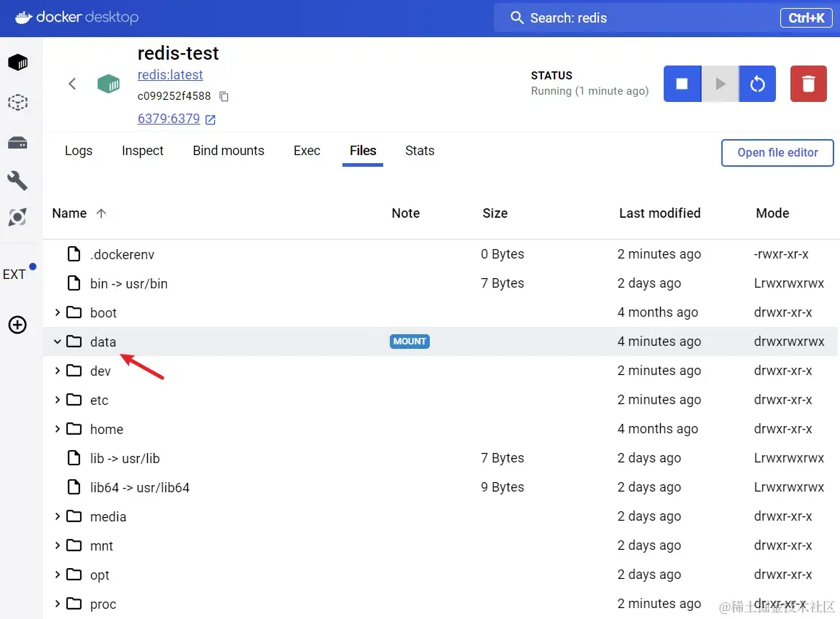Open port mapping 6379:6379 link
Viewport: 840px width, 619px height.
(x=169, y=118)
